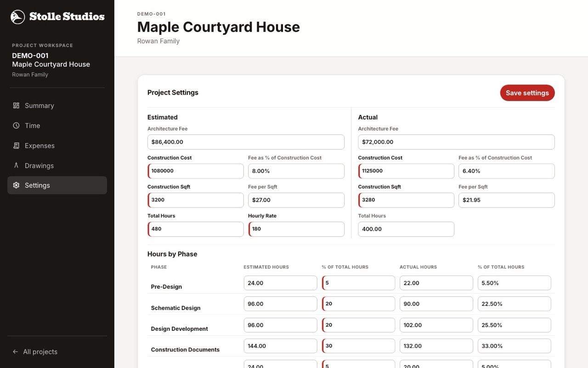Image resolution: width=588 pixels, height=368 pixels.
Task: Focus Estimated Construction Sqft input 3200
Action: (x=196, y=200)
